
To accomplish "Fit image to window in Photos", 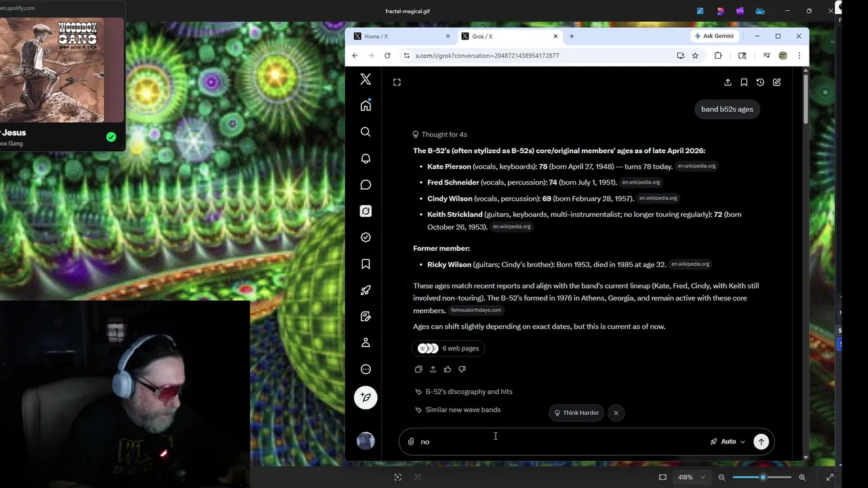I will coord(663,477).
